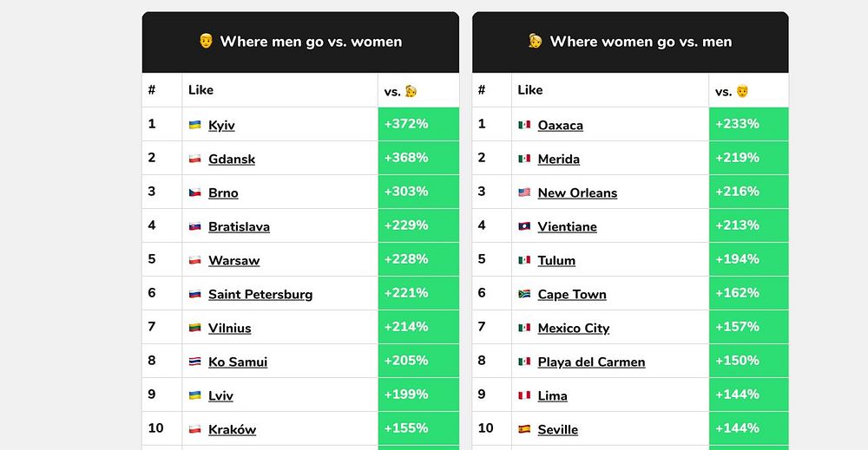
Task: Click the 'Where women go vs. men' header
Action: click(630, 42)
